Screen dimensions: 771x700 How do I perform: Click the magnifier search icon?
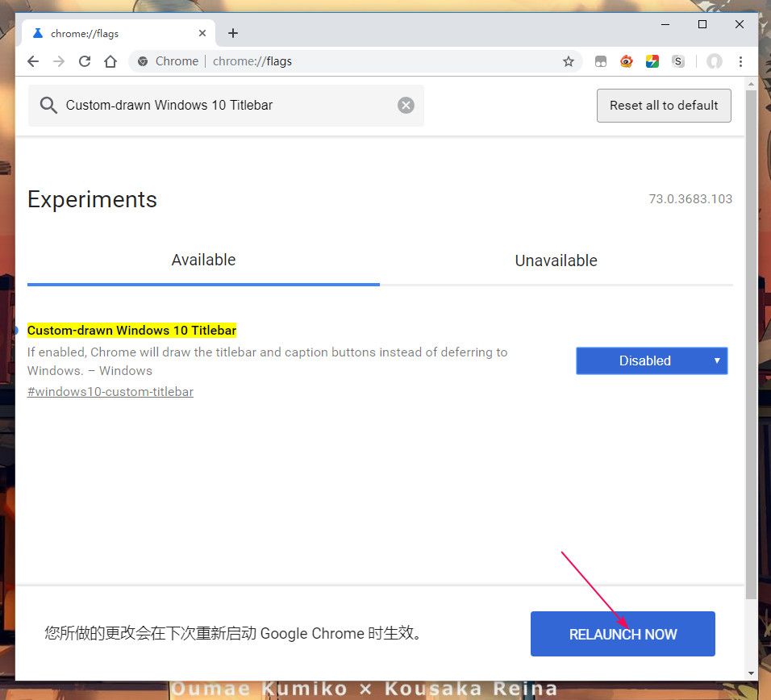tap(48, 105)
